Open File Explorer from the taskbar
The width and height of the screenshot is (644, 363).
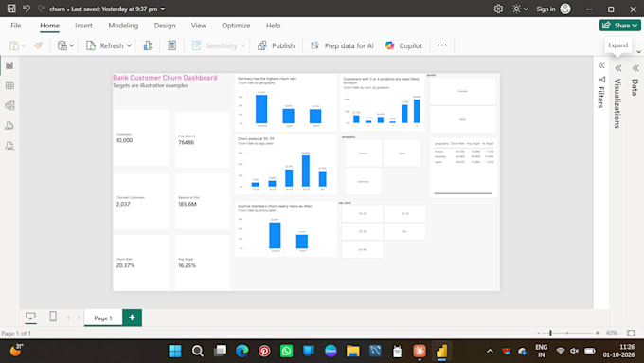(353, 351)
